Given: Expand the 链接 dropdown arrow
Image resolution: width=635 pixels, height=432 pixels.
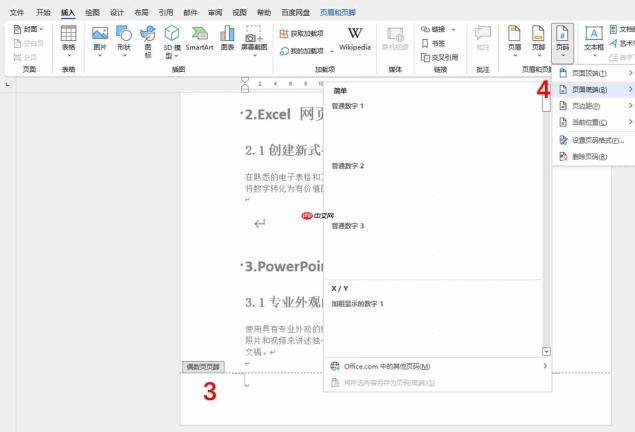Looking at the screenshot, I should tap(453, 29).
